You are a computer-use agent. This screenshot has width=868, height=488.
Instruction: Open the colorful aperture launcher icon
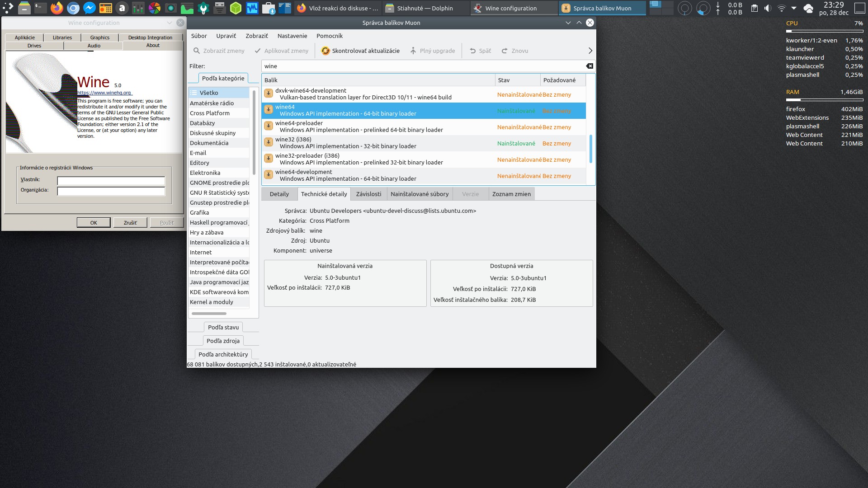(155, 8)
